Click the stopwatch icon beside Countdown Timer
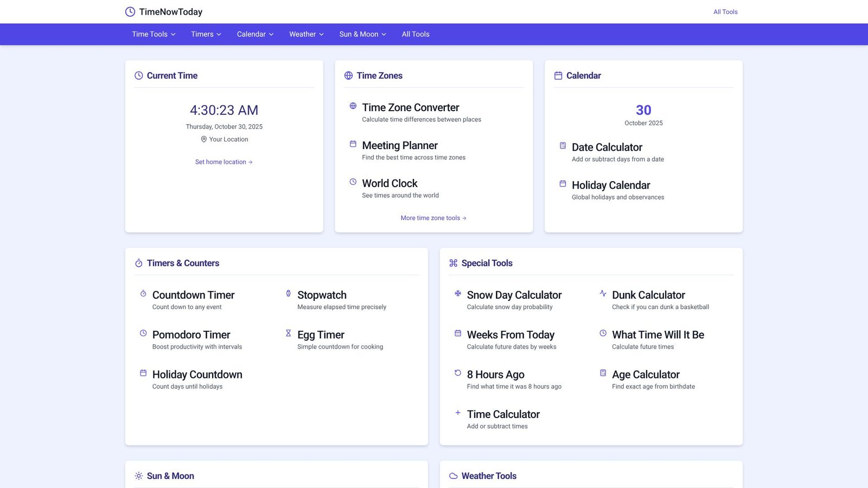 tap(143, 293)
